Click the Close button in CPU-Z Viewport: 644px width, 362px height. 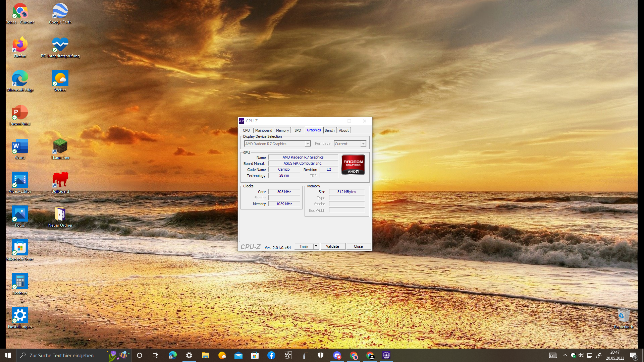pyautogui.click(x=358, y=246)
